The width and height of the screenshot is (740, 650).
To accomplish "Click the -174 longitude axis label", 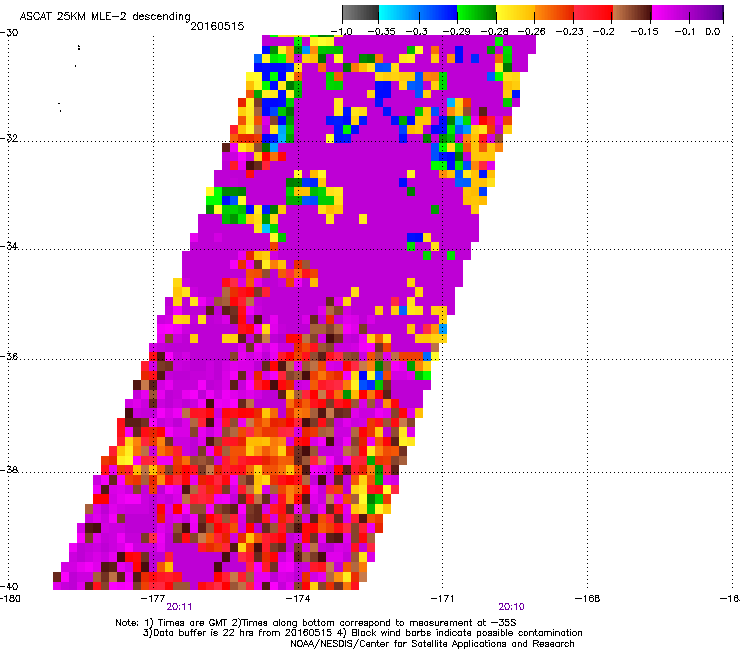I will tap(298, 599).
